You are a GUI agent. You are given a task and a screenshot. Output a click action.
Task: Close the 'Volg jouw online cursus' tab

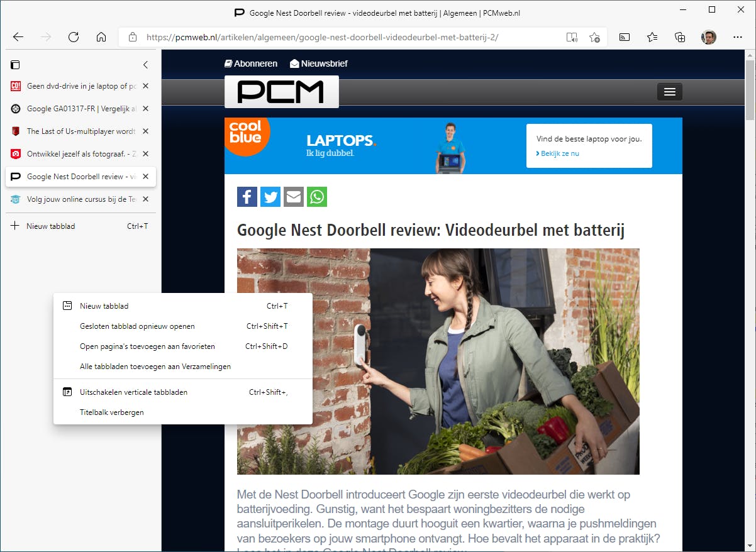145,199
